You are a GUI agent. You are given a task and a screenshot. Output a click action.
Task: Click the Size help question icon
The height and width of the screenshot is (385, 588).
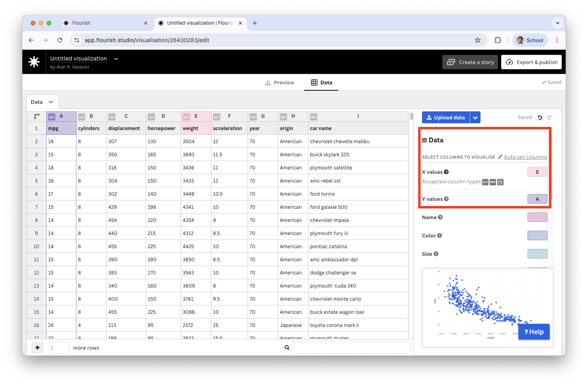436,254
